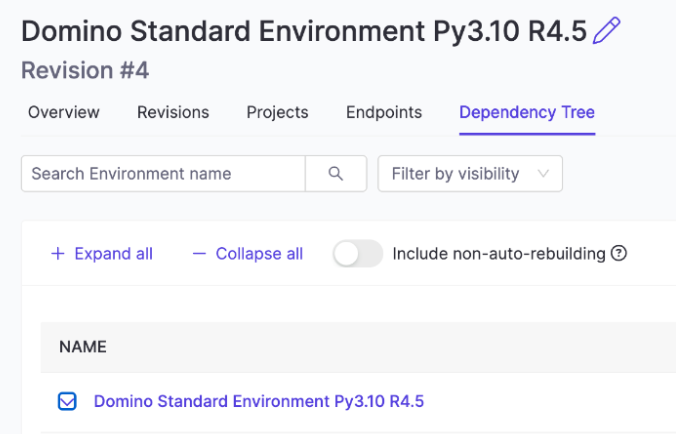
Task: Open the Domino Standard Environment Py3.10 R4.5 link
Action: tap(259, 402)
